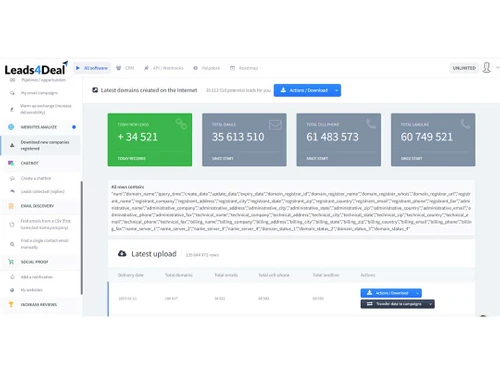Select the EMAIL DISCOVERY section heading

37,206
